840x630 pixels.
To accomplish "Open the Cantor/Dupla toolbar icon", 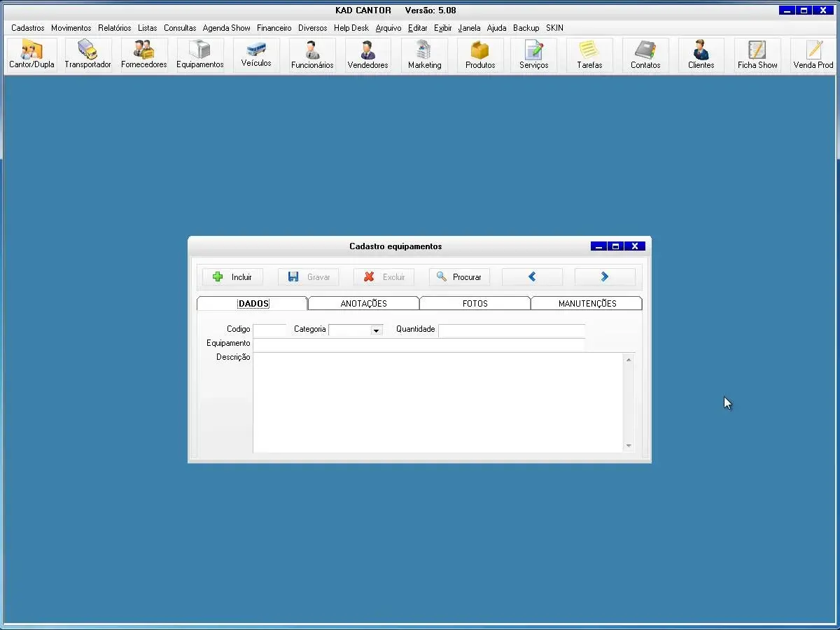I will point(31,55).
